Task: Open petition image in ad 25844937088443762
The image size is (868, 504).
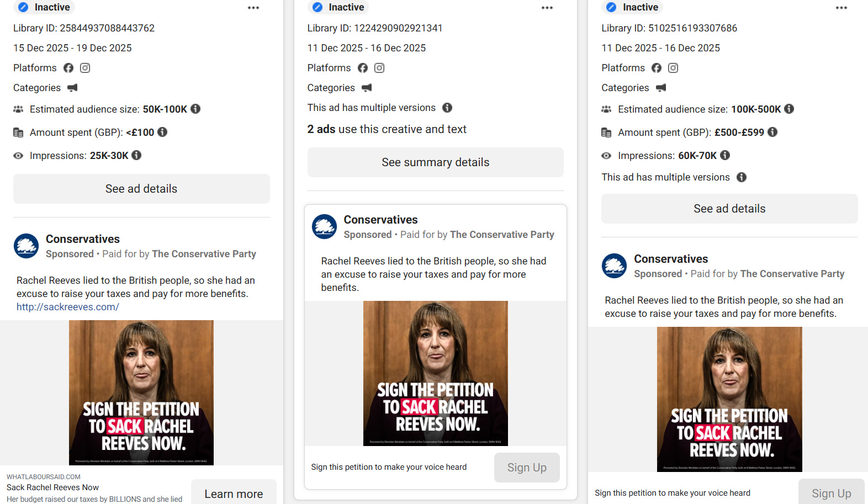Action: [x=141, y=392]
